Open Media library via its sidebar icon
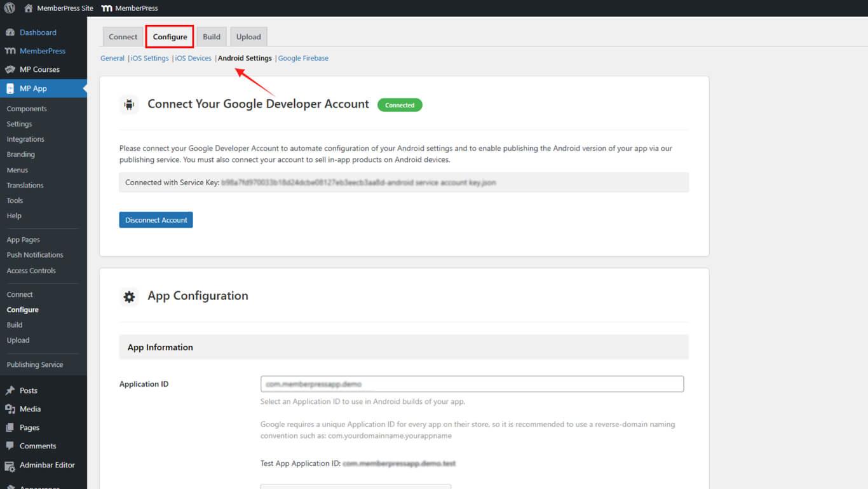The image size is (868, 489). pos(10,409)
